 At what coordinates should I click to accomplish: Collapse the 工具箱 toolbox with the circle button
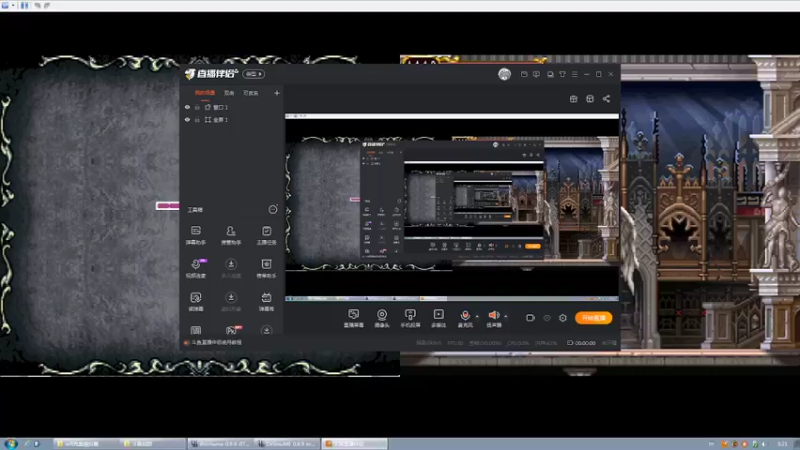(x=273, y=210)
